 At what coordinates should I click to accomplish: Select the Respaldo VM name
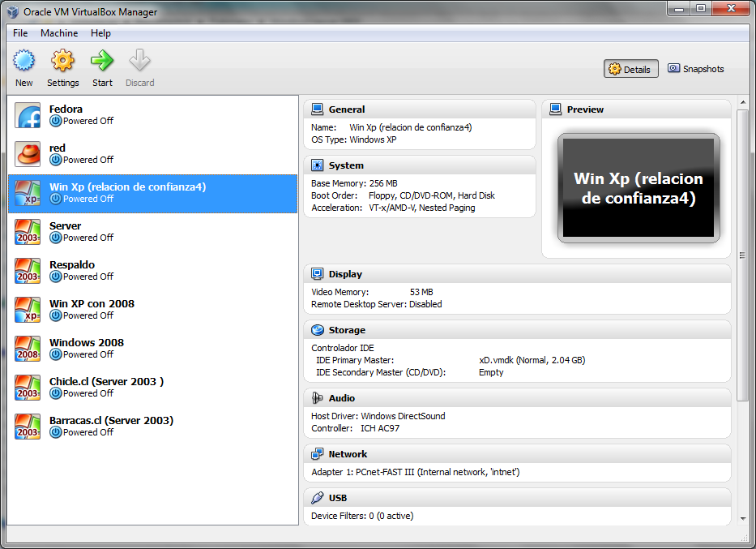point(72,265)
